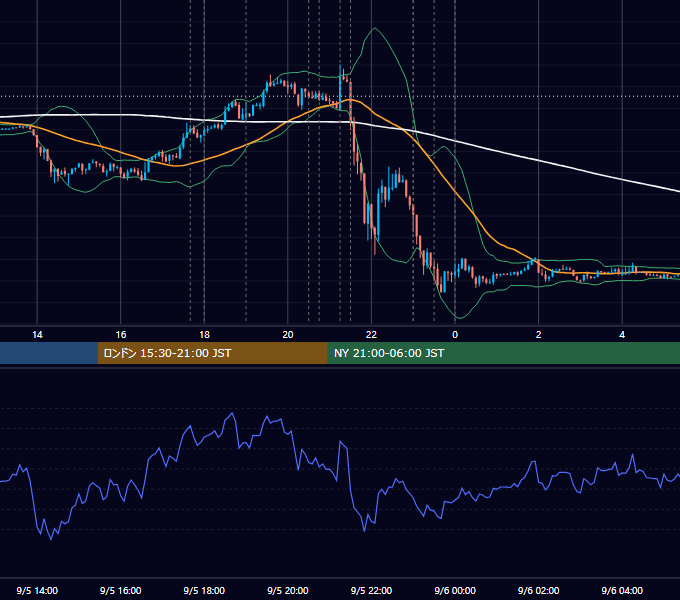This screenshot has width=680, height=600.
Task: Select the London 15:30-21:00 JST session bar
Action: click(212, 353)
